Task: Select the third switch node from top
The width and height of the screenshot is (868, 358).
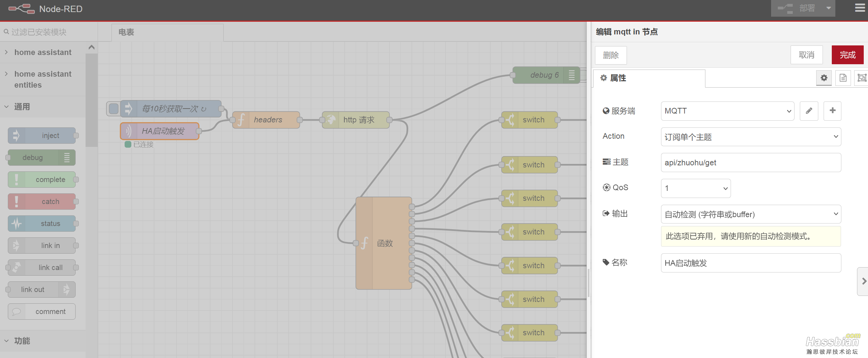Action: pyautogui.click(x=530, y=198)
